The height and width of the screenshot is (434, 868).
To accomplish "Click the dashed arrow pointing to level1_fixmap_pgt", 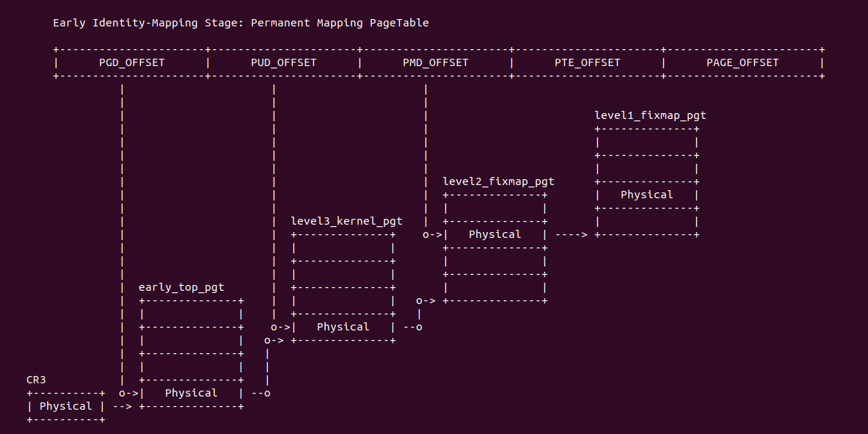I will [572, 235].
